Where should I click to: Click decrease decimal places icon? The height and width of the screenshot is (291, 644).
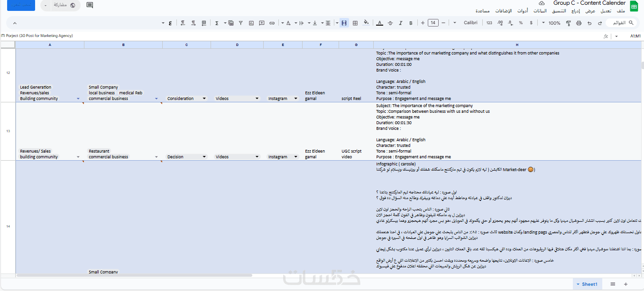coord(510,23)
